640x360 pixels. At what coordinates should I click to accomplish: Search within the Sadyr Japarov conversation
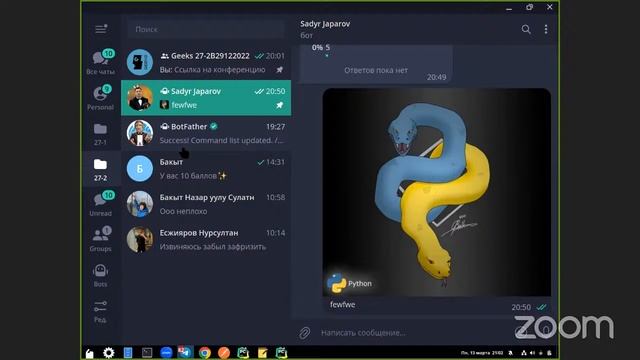point(526,29)
